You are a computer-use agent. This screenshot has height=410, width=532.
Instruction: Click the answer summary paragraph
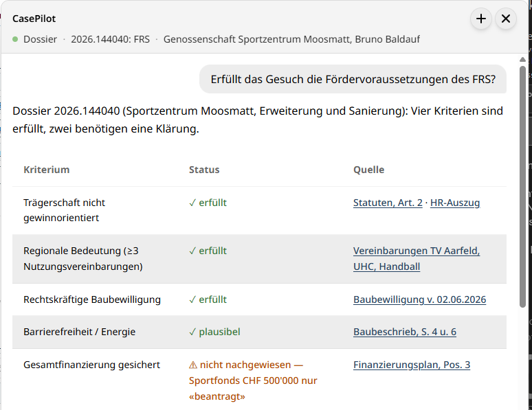[x=258, y=119]
